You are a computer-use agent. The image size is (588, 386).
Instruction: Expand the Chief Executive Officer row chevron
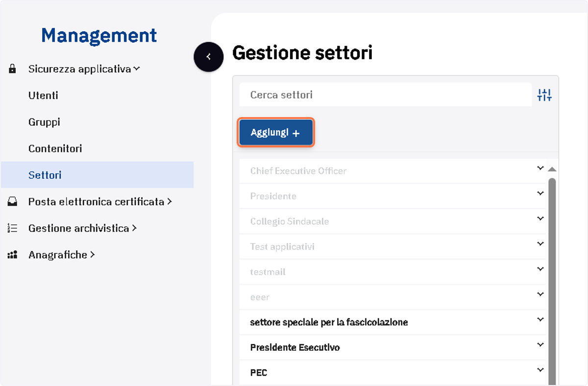coord(540,168)
